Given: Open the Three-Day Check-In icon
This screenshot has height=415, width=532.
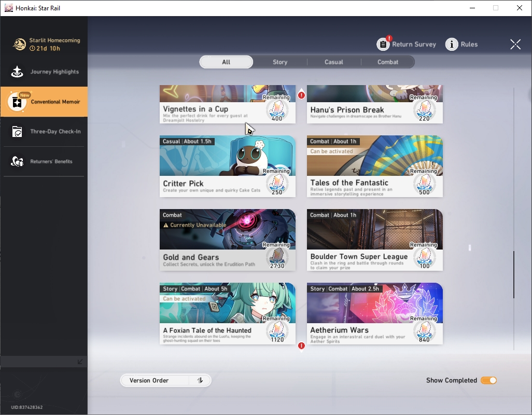Looking at the screenshot, I should [x=17, y=132].
